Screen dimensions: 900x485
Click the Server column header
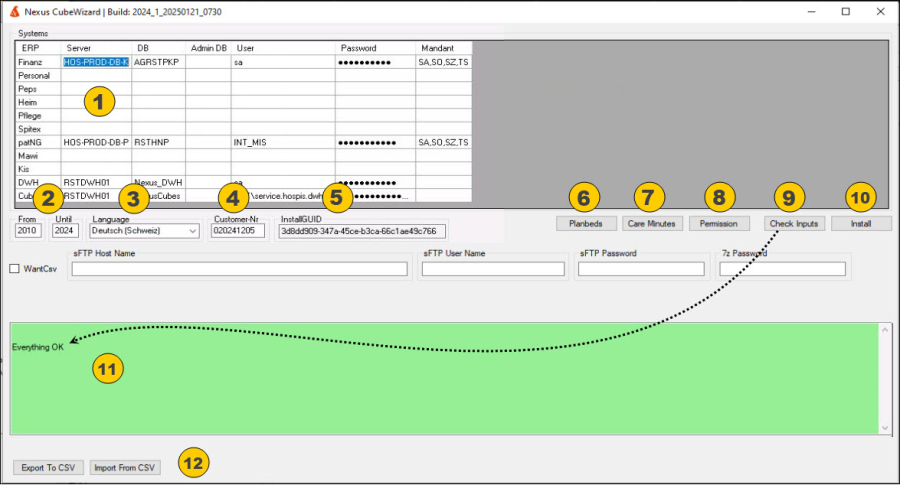pos(96,48)
